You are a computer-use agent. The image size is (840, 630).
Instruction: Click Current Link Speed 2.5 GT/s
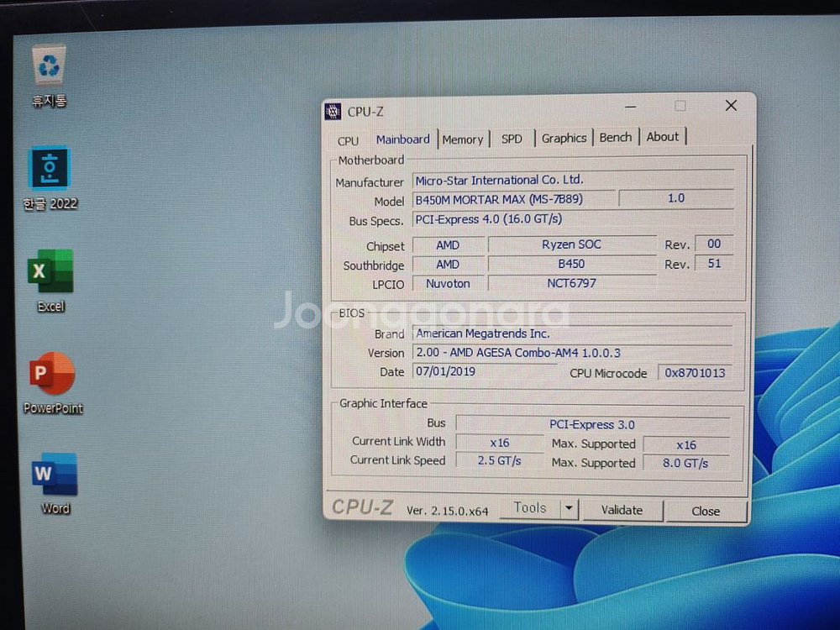(x=500, y=460)
